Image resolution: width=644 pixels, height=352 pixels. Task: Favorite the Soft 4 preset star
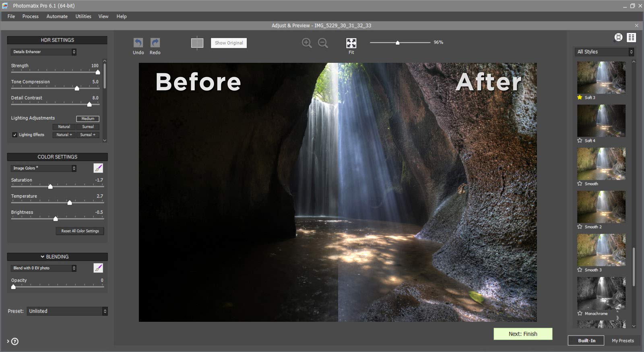(x=580, y=141)
